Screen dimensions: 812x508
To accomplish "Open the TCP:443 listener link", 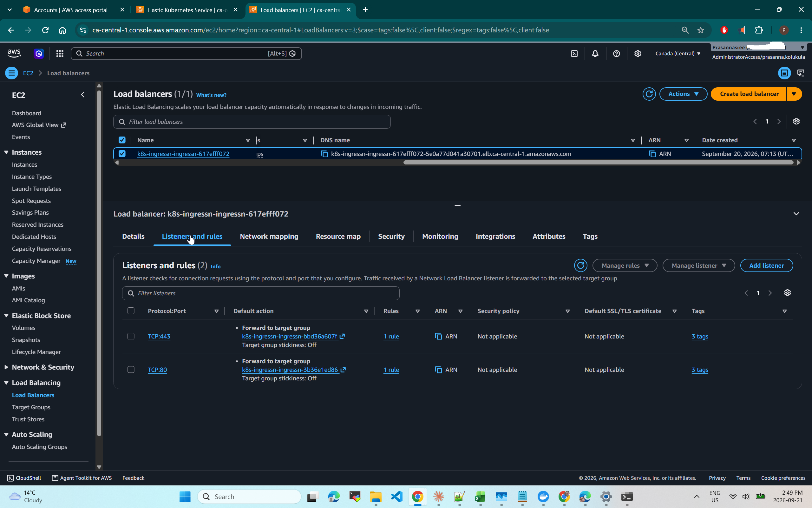I will 159,336.
